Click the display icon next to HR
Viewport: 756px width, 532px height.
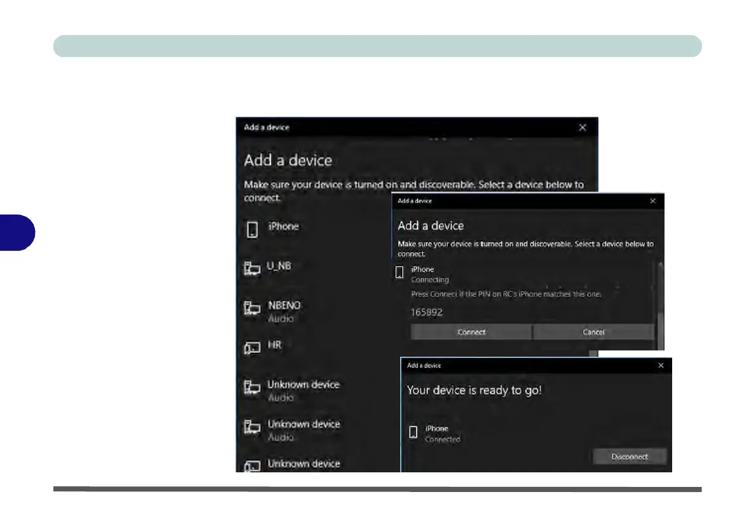click(252, 347)
